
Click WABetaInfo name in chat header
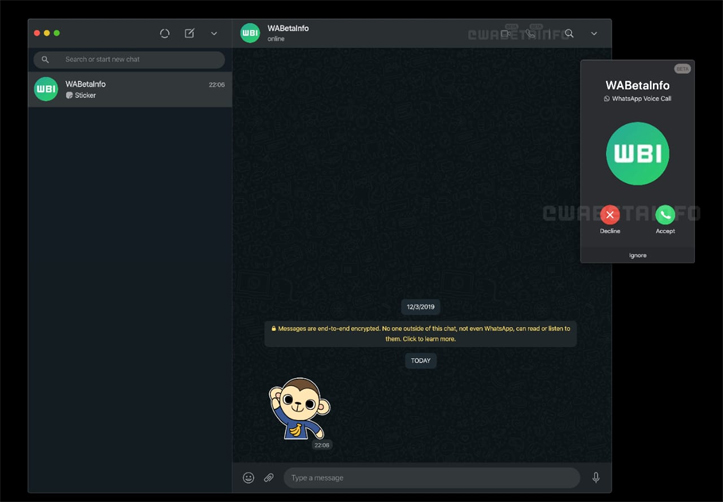coord(288,28)
